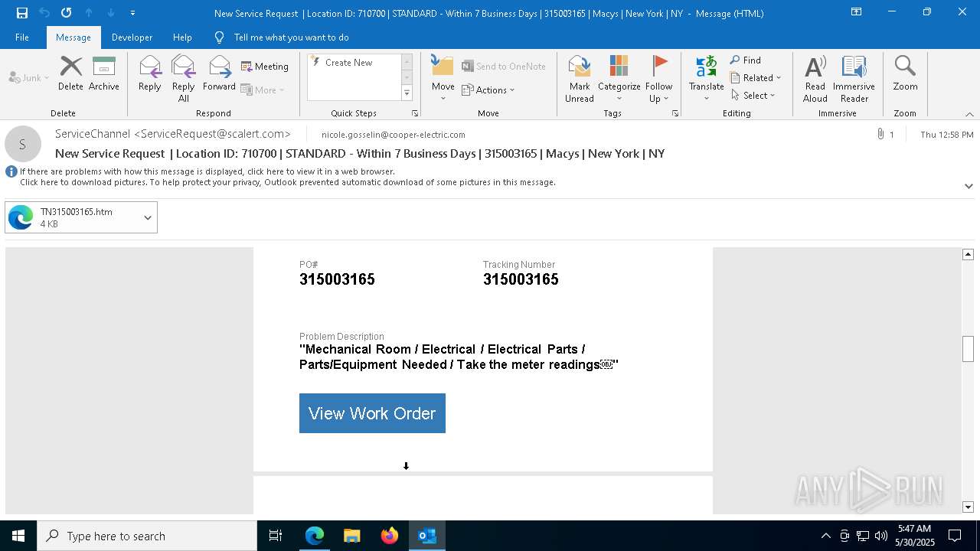Launch Microsoft Edge from the taskbar
The height and width of the screenshot is (551, 980).
[x=315, y=536]
